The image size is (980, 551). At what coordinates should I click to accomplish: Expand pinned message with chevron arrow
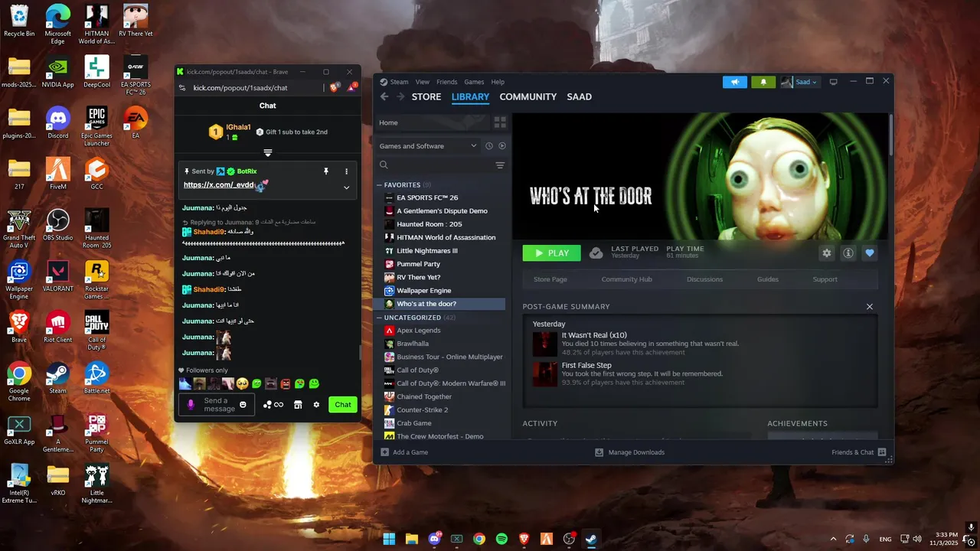click(346, 187)
